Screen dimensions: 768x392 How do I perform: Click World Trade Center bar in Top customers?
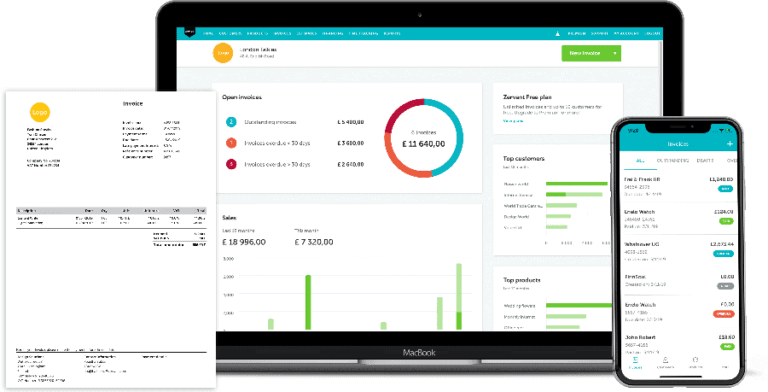[561, 205]
